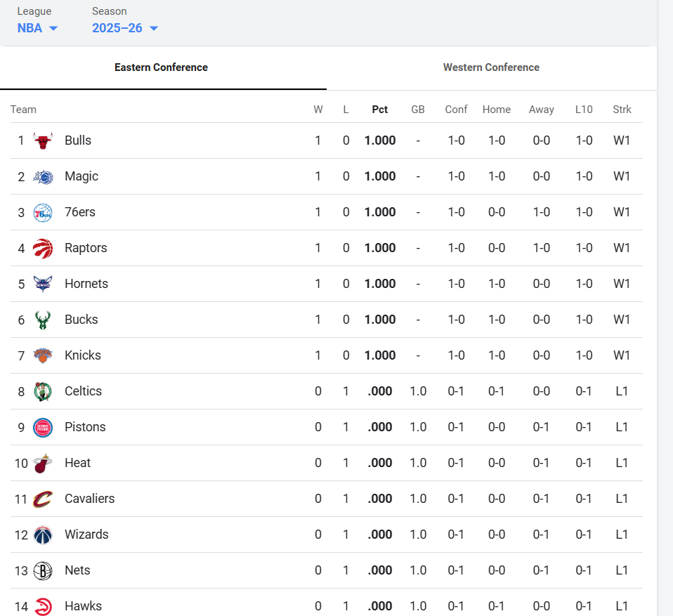Sort by the Pct column header
This screenshot has width=673, height=616.
[380, 110]
